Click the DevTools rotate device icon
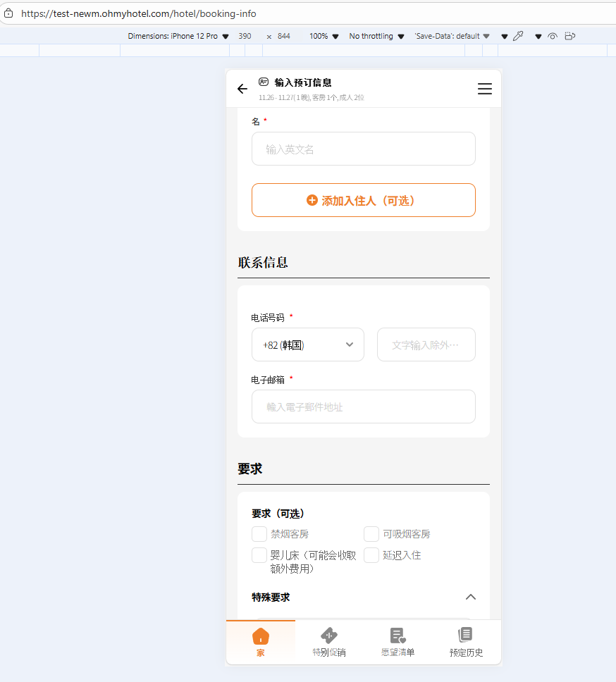 570,36
